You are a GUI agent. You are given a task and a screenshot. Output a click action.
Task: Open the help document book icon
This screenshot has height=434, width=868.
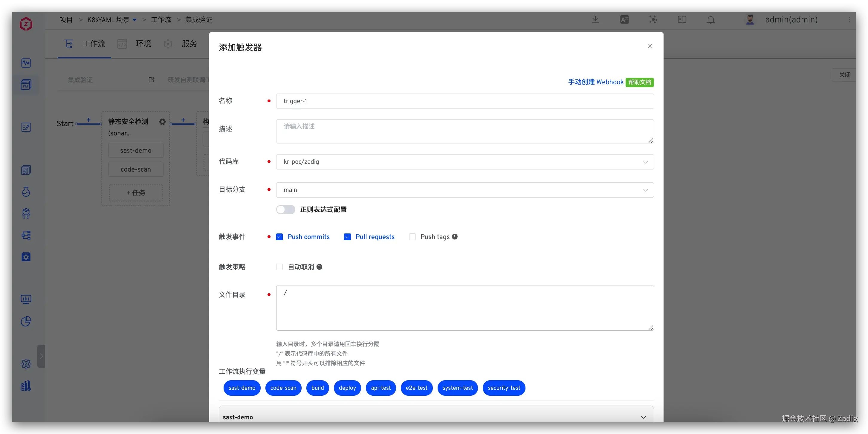point(682,19)
